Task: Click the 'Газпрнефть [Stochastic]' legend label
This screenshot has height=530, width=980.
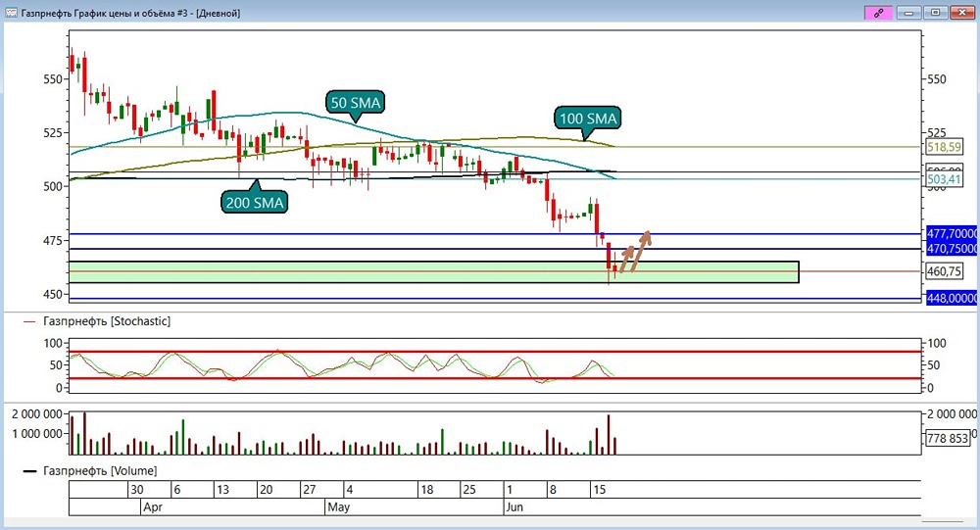Action: [x=106, y=321]
